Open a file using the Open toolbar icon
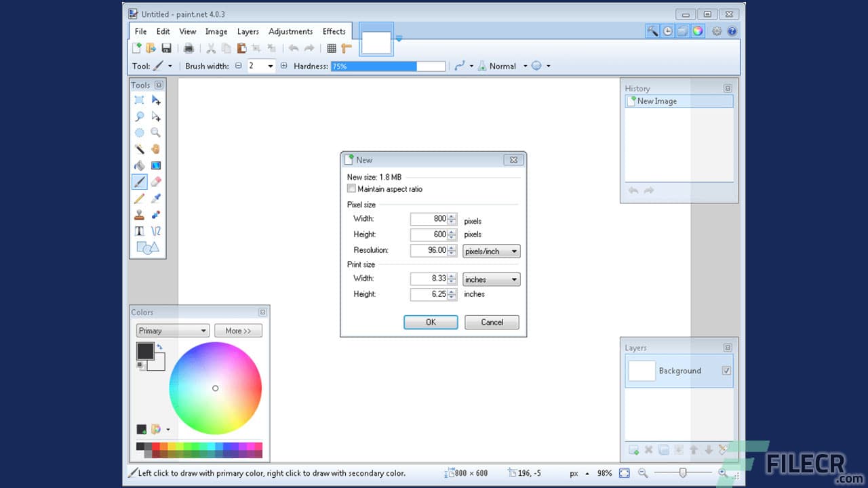Viewport: 868px width, 488px height. coord(151,47)
